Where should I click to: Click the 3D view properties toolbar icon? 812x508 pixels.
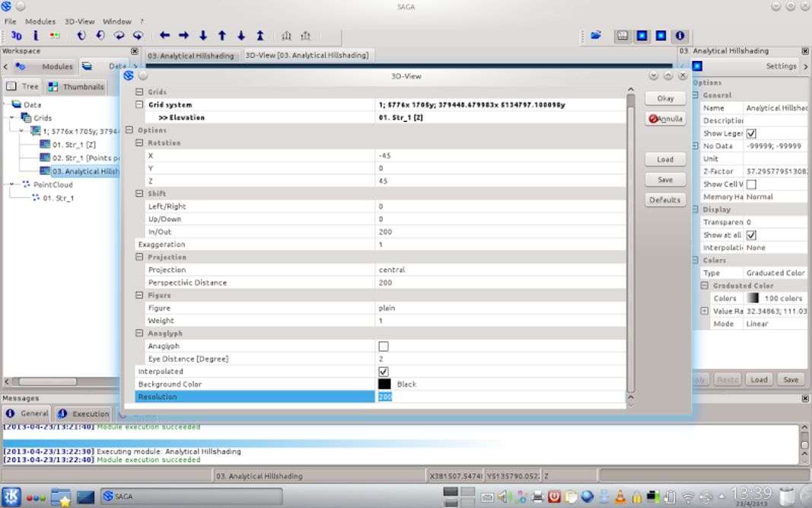tap(17, 36)
